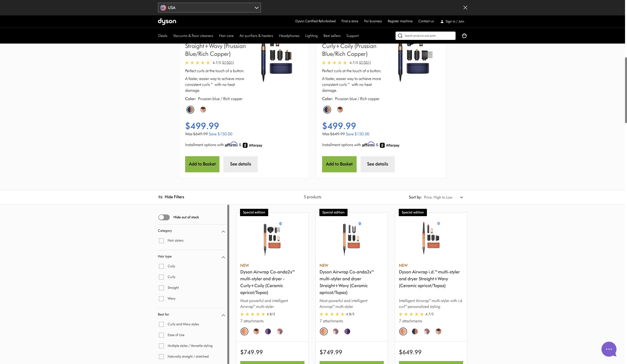This screenshot has width=627, height=364.
Task: See details for Curly+Coily Prussian Blue
Action: pyautogui.click(x=377, y=164)
